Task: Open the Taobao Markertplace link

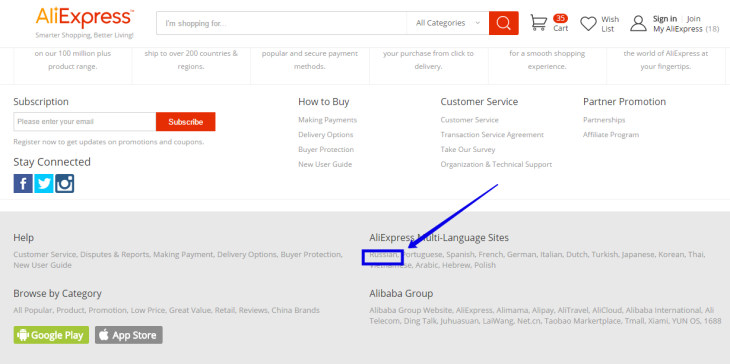Action: pos(583,321)
